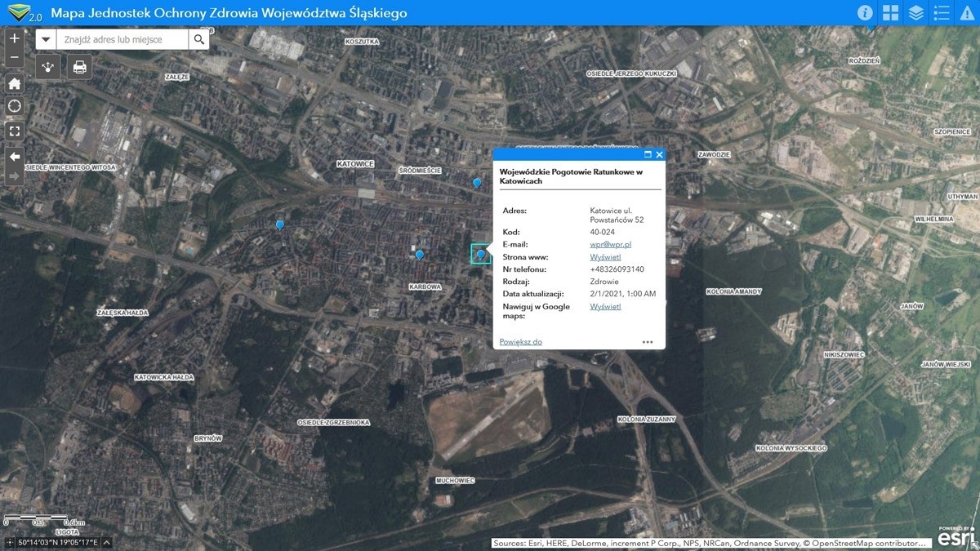Expand the coordinate format chevron

coord(106,542)
